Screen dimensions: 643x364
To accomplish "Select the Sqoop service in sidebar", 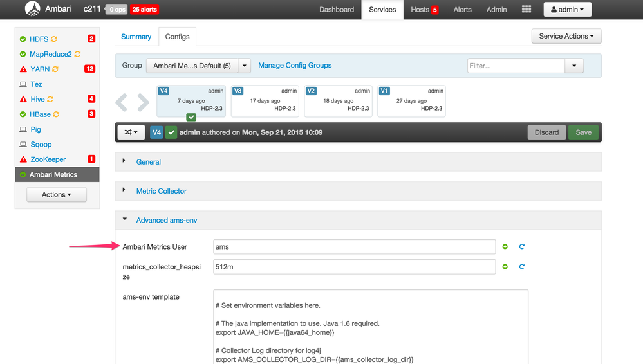I will (x=41, y=144).
